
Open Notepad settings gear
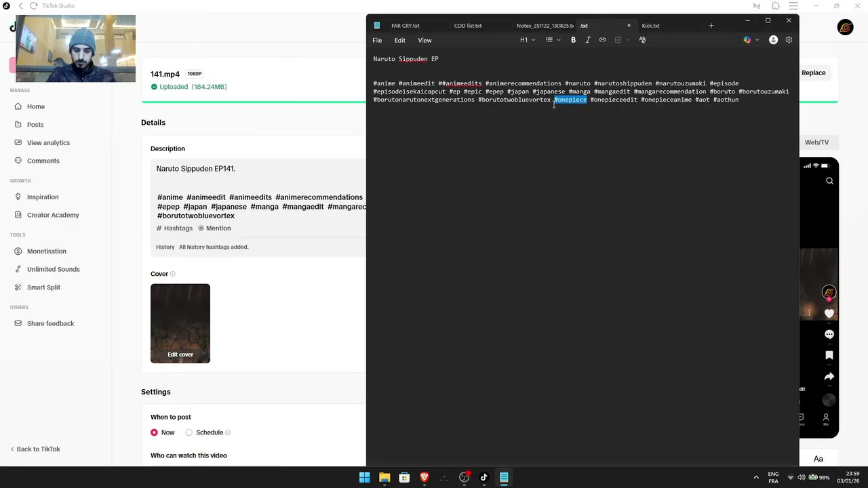[789, 40]
